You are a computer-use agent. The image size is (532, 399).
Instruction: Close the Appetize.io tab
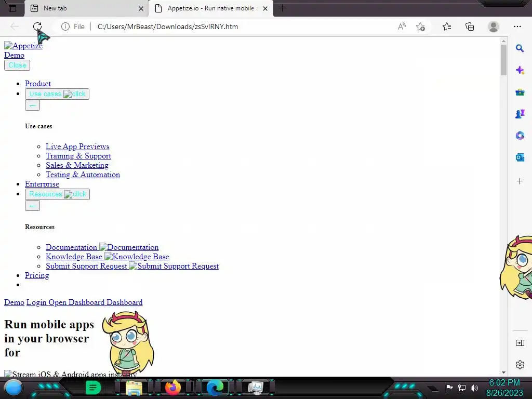(265, 8)
